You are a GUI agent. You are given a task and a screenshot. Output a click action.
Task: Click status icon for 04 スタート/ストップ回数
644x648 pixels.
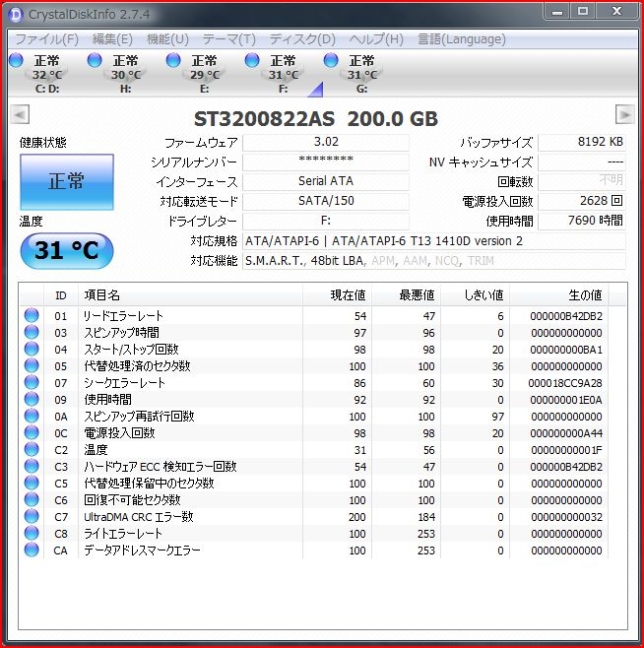[32, 349]
